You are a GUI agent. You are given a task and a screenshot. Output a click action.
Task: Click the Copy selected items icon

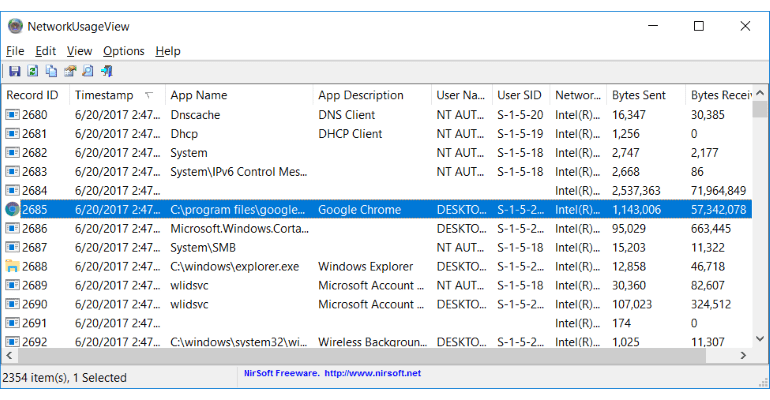[x=51, y=71]
